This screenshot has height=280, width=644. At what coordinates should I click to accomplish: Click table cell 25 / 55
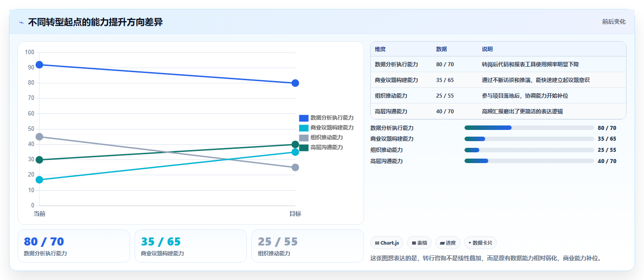pos(445,96)
